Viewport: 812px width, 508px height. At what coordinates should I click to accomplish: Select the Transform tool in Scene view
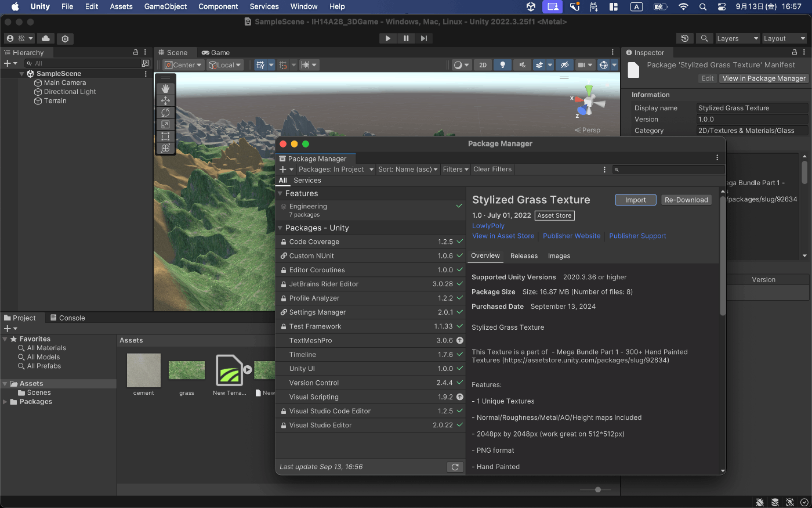pyautogui.click(x=165, y=148)
